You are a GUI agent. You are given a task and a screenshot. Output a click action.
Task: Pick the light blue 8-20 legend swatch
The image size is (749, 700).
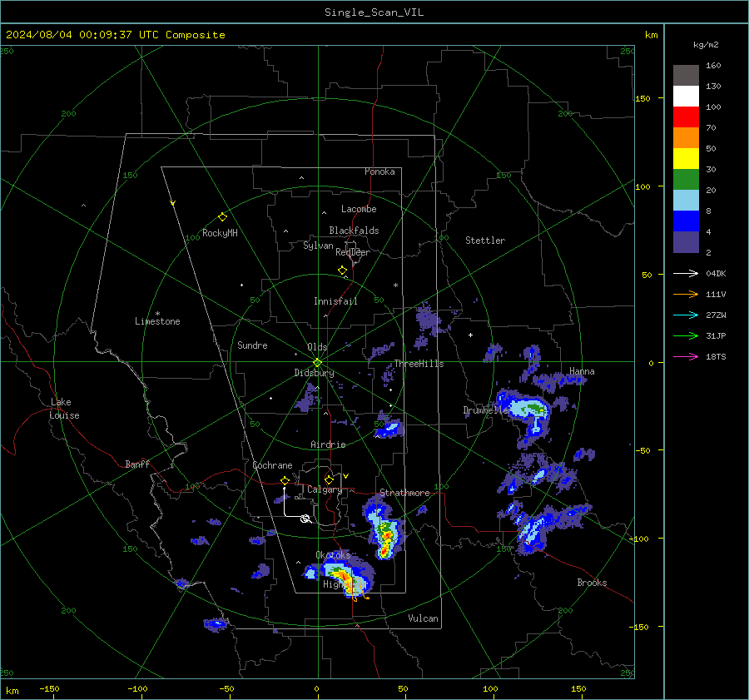(x=686, y=201)
